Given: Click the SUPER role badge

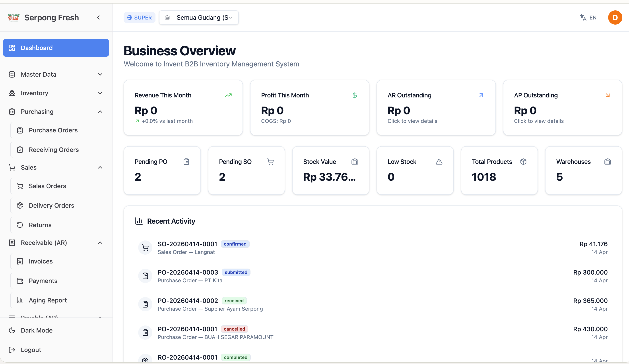Looking at the screenshot, I should [139, 17].
